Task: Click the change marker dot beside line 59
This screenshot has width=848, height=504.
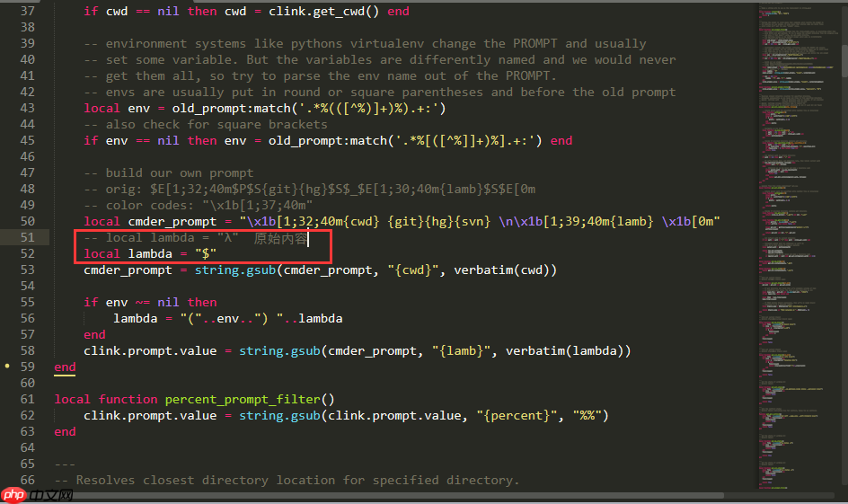Action: coord(7,367)
